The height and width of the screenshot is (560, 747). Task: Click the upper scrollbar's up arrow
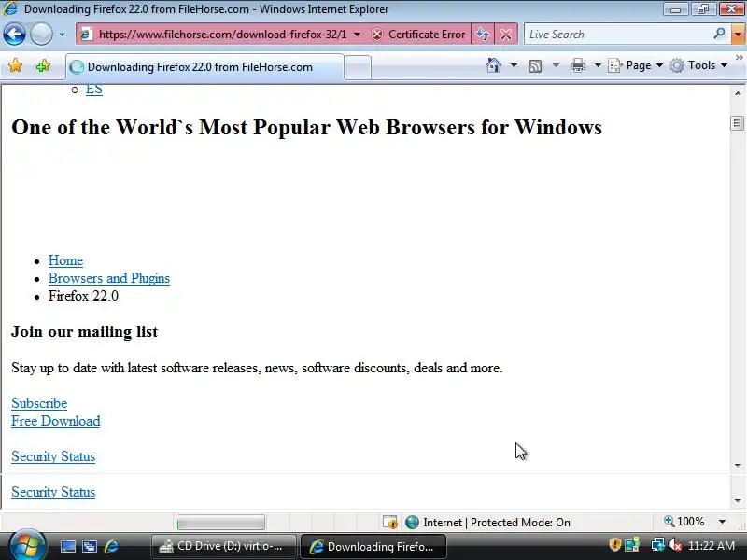pos(738,93)
